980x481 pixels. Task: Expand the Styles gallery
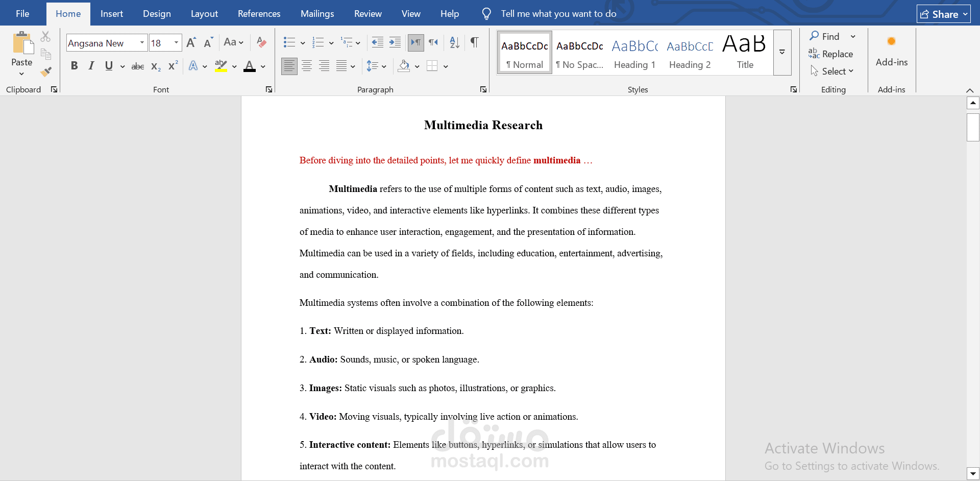tap(782, 52)
